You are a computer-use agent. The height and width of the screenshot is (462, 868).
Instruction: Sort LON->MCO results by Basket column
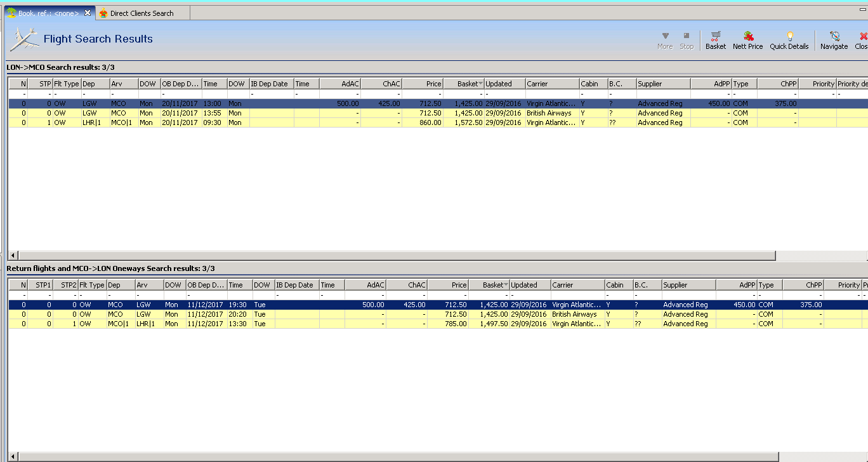coord(463,84)
